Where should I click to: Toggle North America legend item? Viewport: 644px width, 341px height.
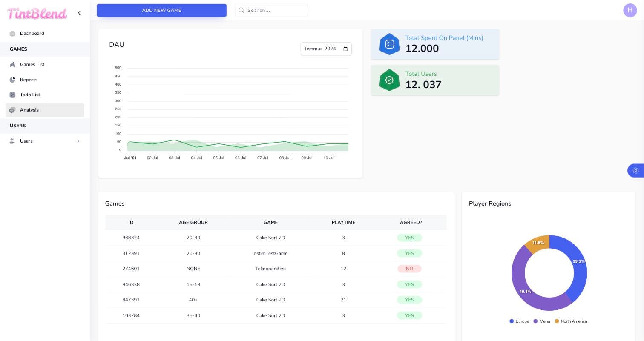pos(571,321)
